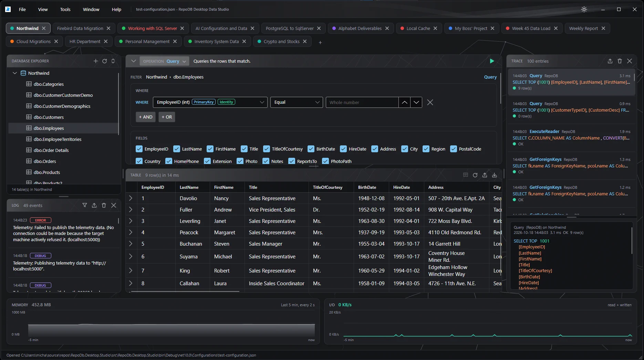This screenshot has height=360, width=644.
Task: Collapse the Northwind database node
Action: pos(15,73)
